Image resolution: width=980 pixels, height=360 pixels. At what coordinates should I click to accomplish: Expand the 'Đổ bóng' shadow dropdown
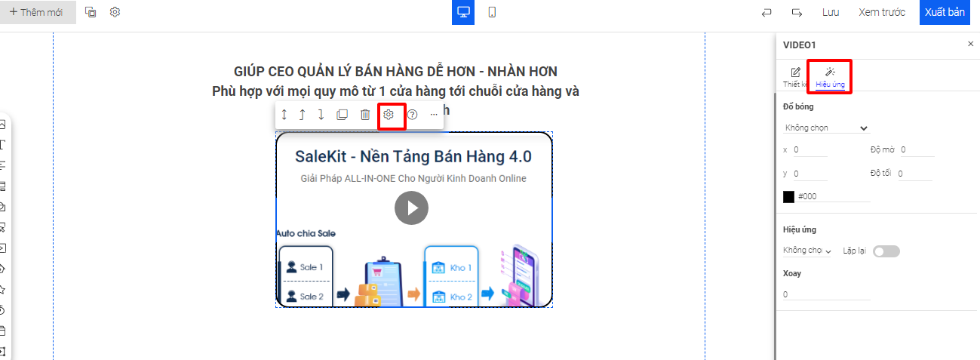tap(826, 128)
